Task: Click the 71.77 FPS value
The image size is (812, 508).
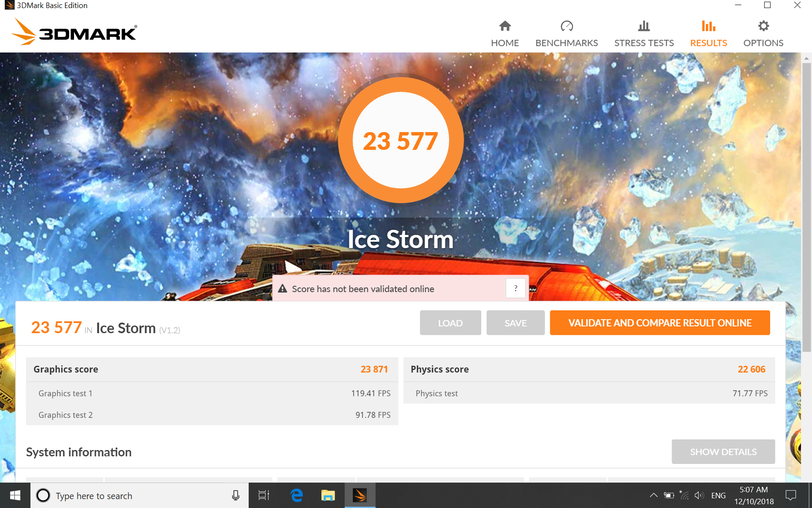Action: 750,393
